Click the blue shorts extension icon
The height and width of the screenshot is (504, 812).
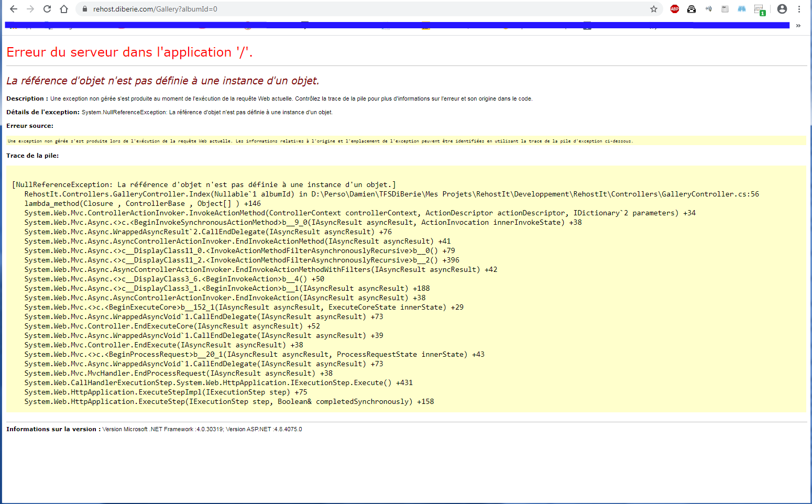pyautogui.click(x=742, y=9)
